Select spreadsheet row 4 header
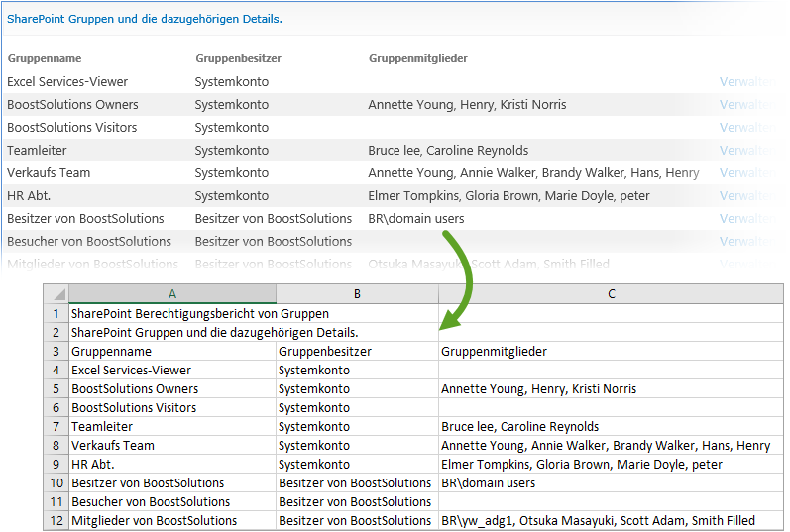The image size is (790, 532). tap(56, 371)
